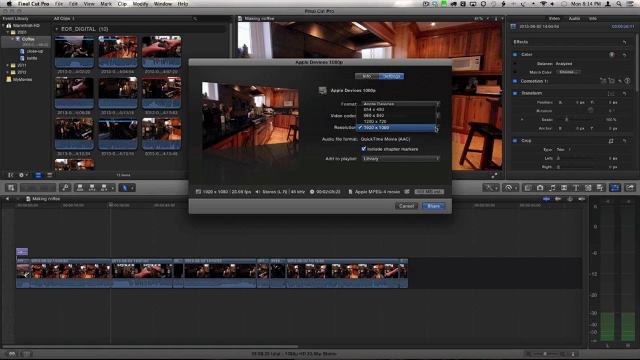The width and height of the screenshot is (640, 360).
Task: Open Spotlight search in menu bar
Action: 619,4
